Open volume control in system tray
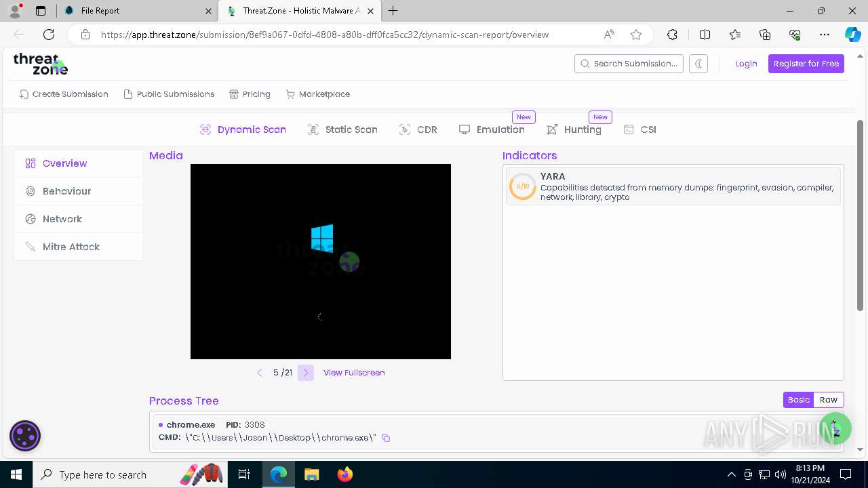The height and width of the screenshot is (488, 868). 781,474
